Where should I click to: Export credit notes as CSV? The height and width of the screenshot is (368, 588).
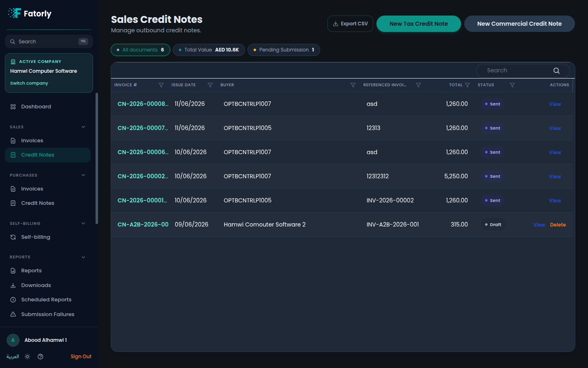coord(350,24)
